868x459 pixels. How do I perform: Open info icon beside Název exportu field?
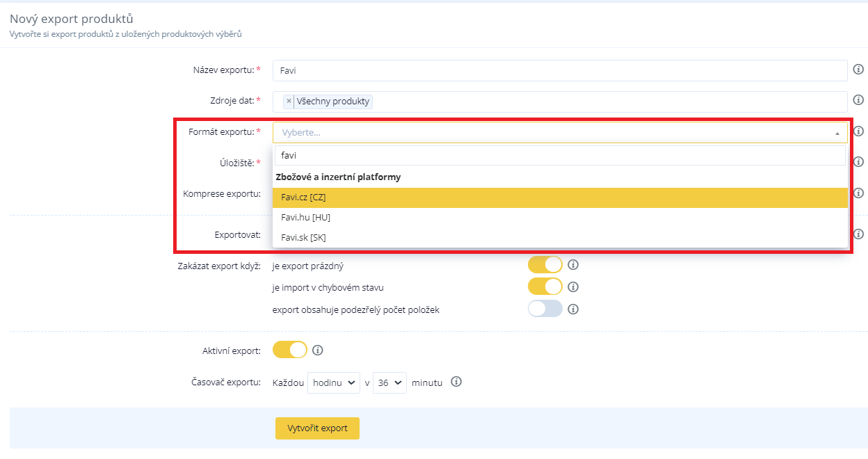point(858,70)
